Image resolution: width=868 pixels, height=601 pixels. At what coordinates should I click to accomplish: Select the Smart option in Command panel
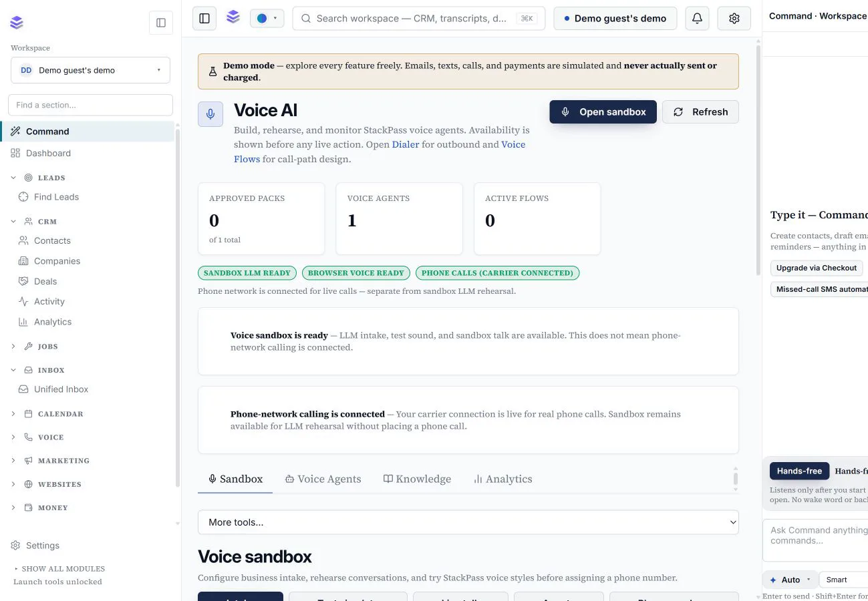coord(843,580)
